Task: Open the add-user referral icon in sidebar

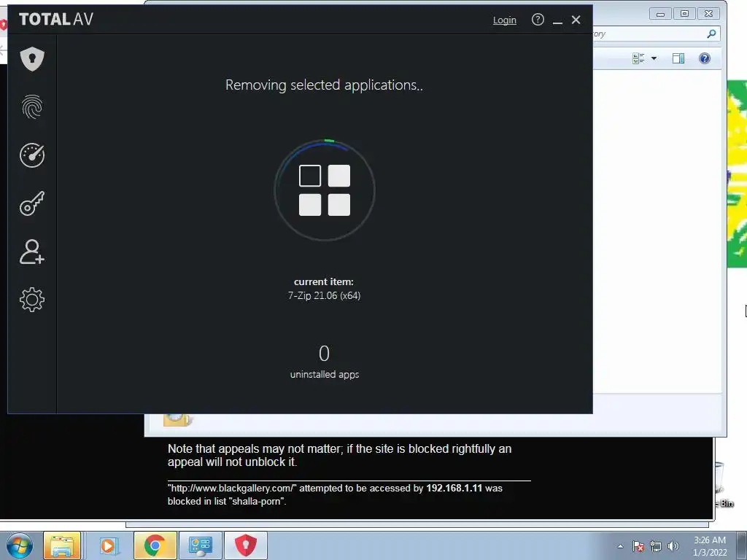Action: tap(32, 252)
